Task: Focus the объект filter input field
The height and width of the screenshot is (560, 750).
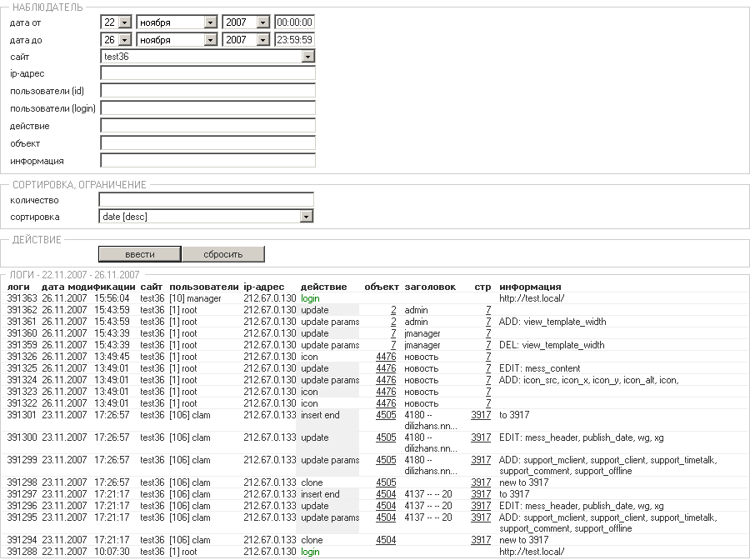Action: [x=208, y=143]
